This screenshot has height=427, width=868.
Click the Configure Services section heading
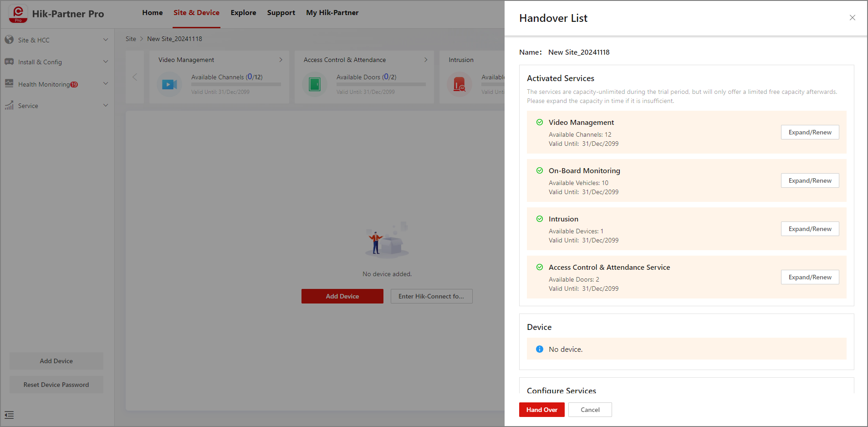coord(562,391)
